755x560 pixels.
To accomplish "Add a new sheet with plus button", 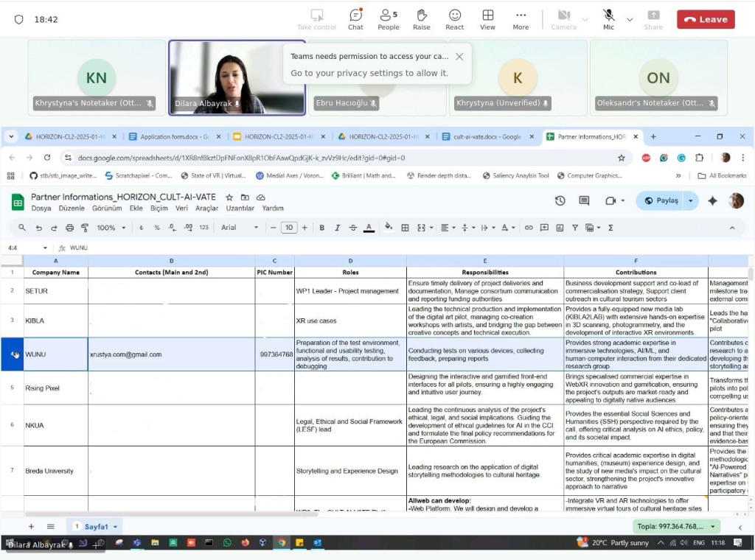I will (x=31, y=527).
